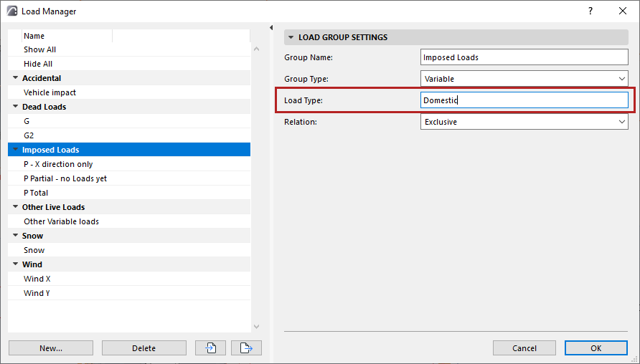Viewport: 640px width, 364px height.
Task: Collapse the Accidental load group
Action: 15,78
